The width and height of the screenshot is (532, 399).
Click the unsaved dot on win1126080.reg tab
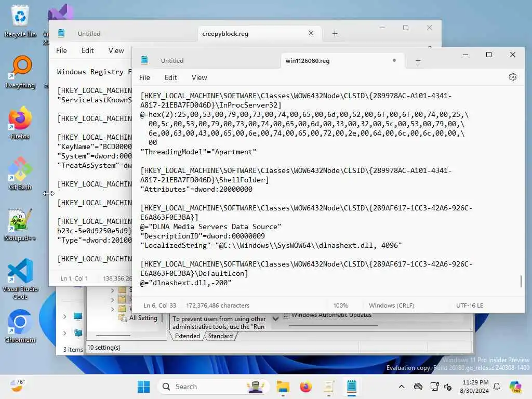click(394, 60)
